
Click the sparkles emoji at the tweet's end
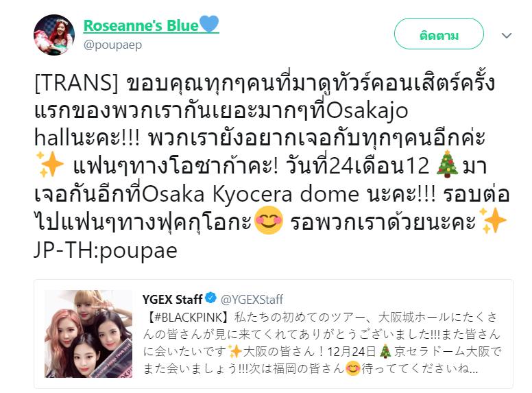click(493, 221)
